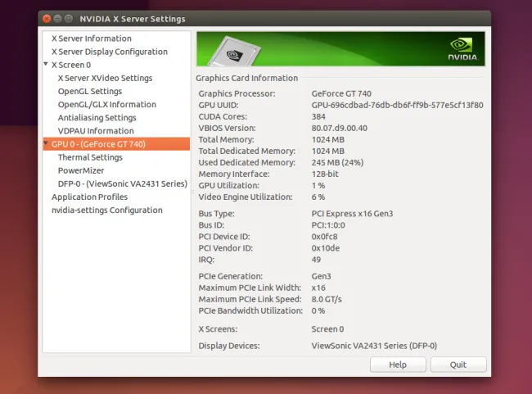The height and width of the screenshot is (394, 532).
Task: Select DFP-0 ViewSonic VA2431 display entry
Action: tap(122, 183)
